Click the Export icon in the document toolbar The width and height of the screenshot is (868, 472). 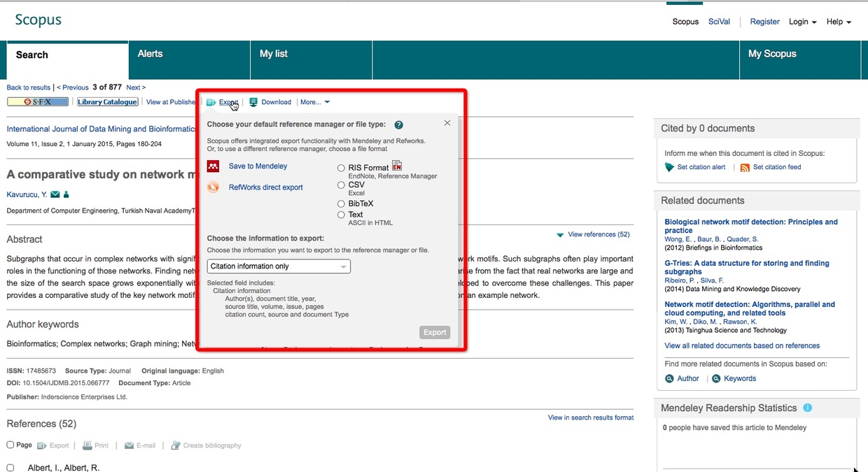point(211,102)
